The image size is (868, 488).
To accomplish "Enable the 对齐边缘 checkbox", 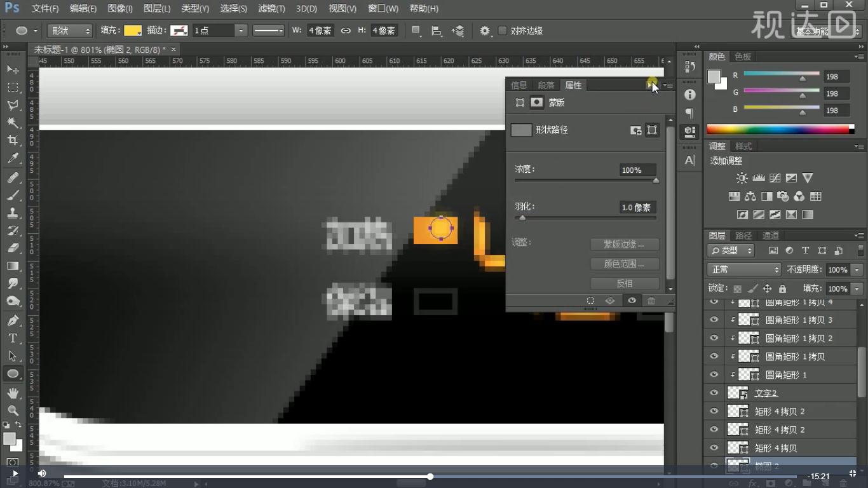I will point(503,30).
